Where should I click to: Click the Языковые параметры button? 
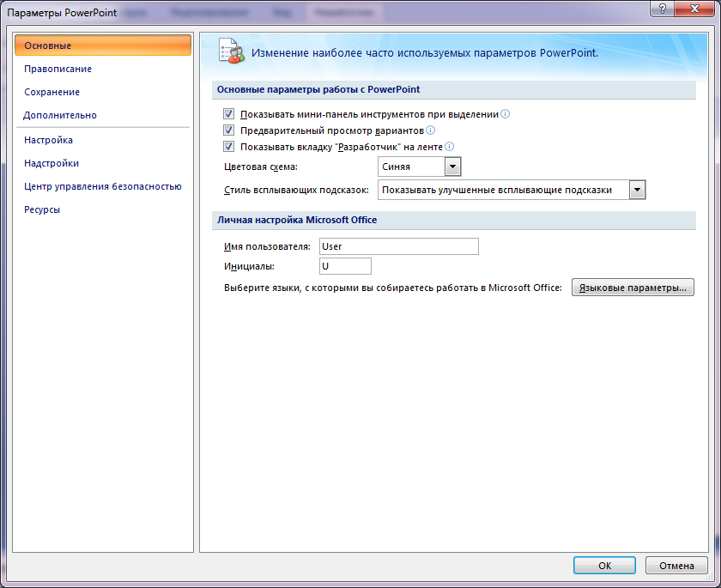[x=633, y=288]
